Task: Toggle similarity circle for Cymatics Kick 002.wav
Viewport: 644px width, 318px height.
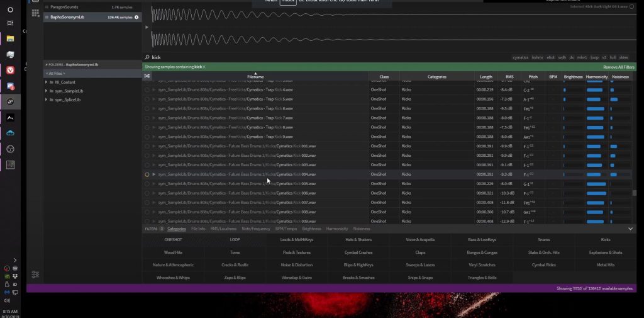Action: [147, 156]
